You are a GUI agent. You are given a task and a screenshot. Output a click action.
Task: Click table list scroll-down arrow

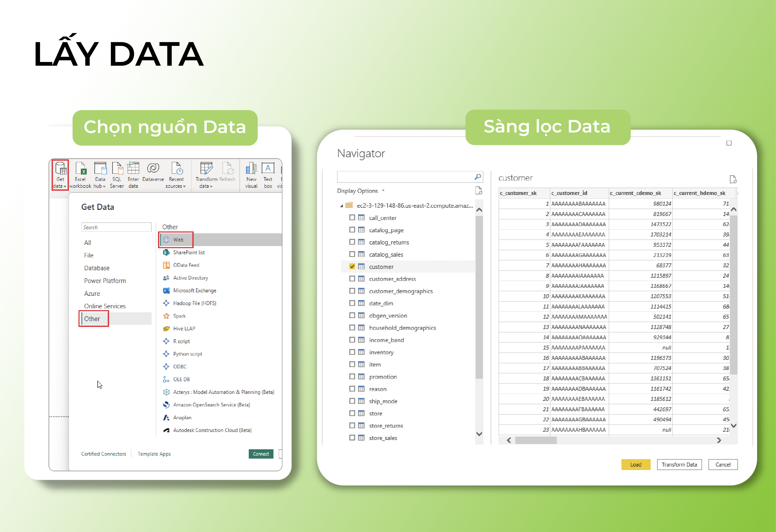coord(479,434)
